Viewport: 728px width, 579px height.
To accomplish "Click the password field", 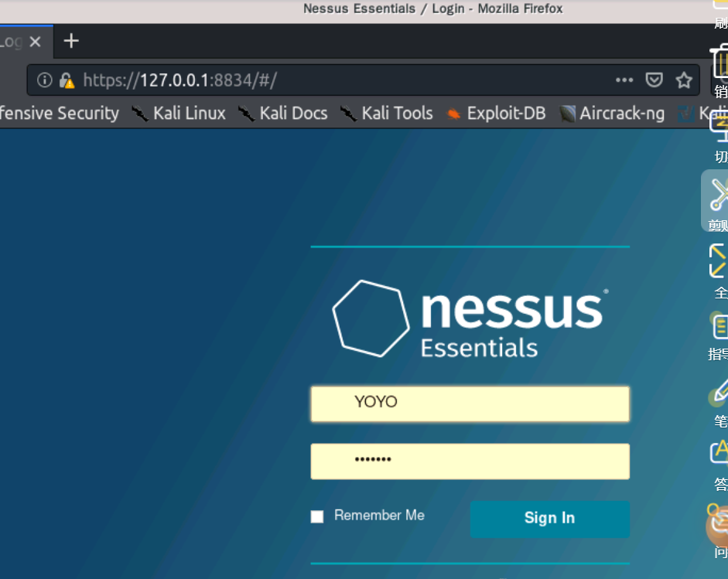I will tap(470, 461).
